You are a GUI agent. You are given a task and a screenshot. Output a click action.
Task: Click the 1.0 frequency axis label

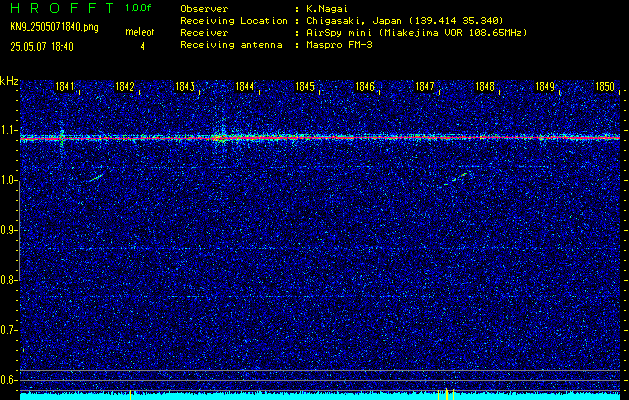click(8, 181)
